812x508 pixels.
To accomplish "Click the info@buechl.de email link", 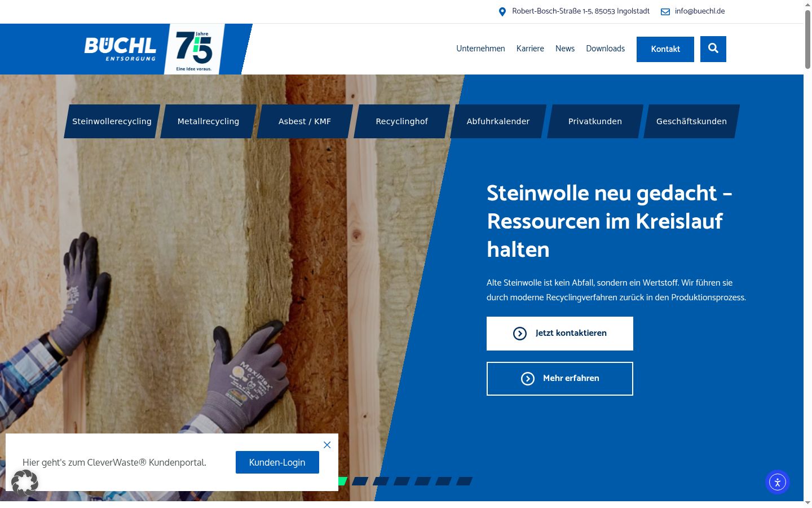I will 700,11.
